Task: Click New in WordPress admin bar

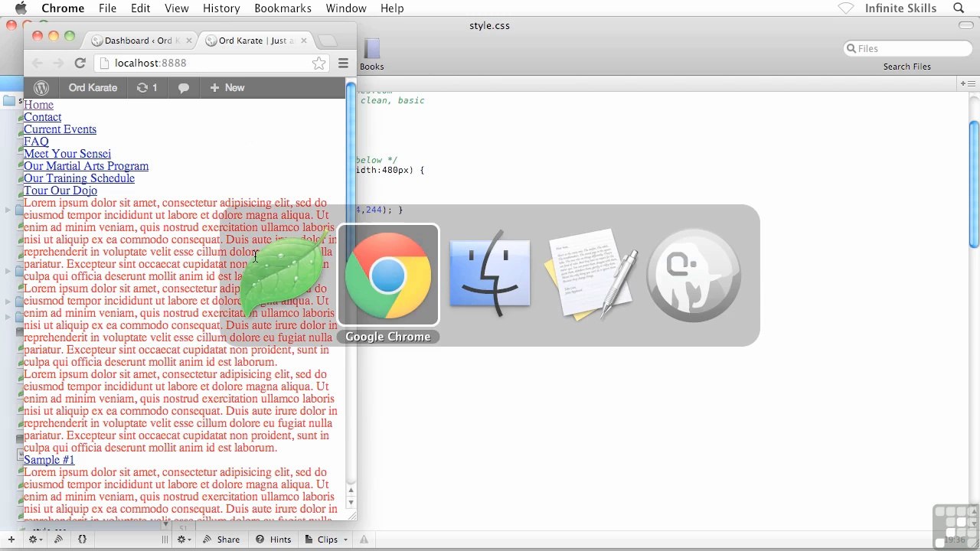Action: tap(227, 88)
